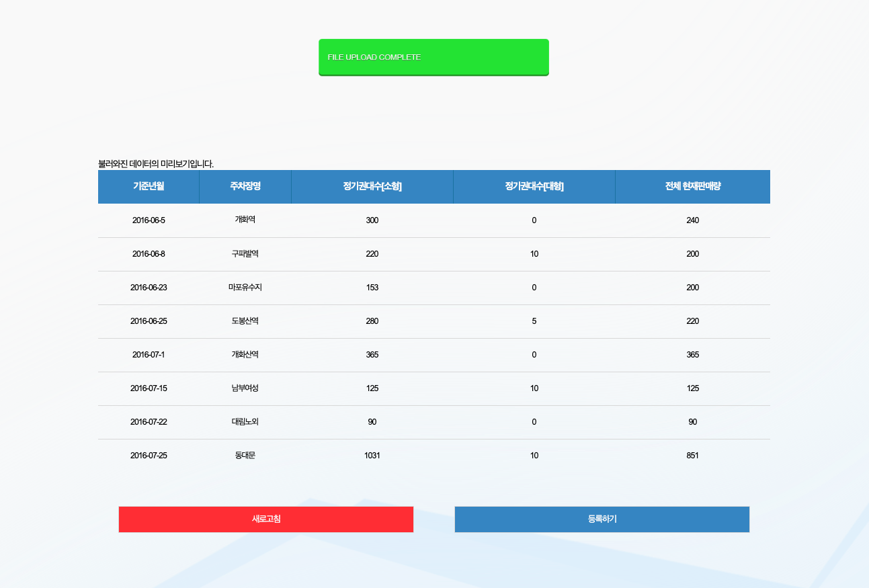Click value 200 in 마포유수지 row
Viewport: 869px width, 588px height.
coord(693,288)
